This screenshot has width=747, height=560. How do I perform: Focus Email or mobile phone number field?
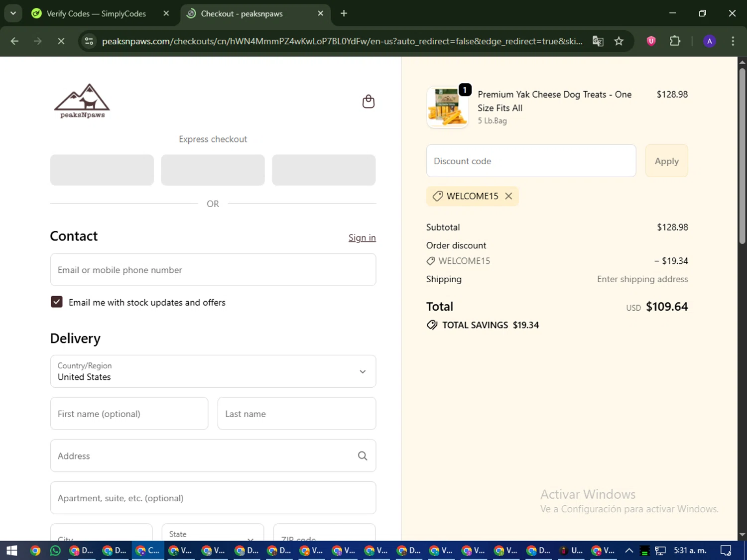213,270
